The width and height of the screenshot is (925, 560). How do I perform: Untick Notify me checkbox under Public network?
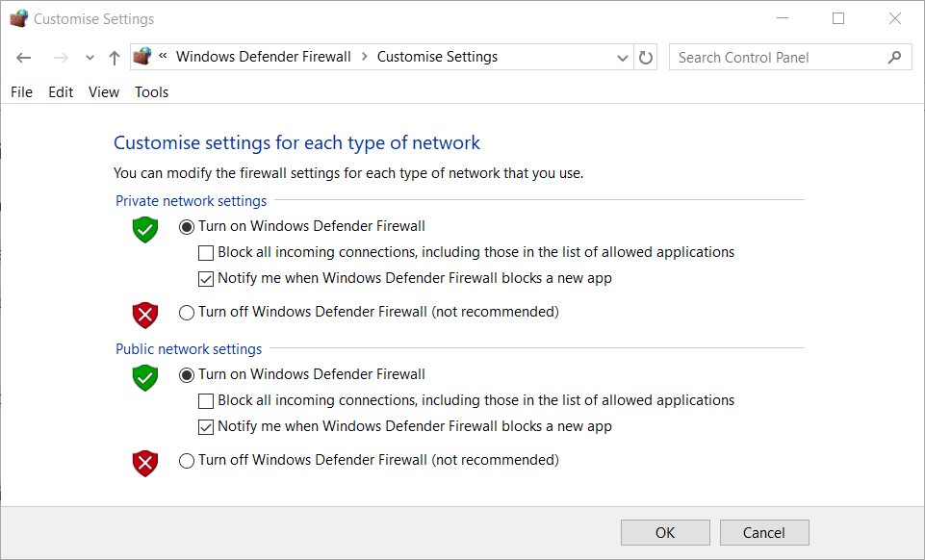pos(206,427)
